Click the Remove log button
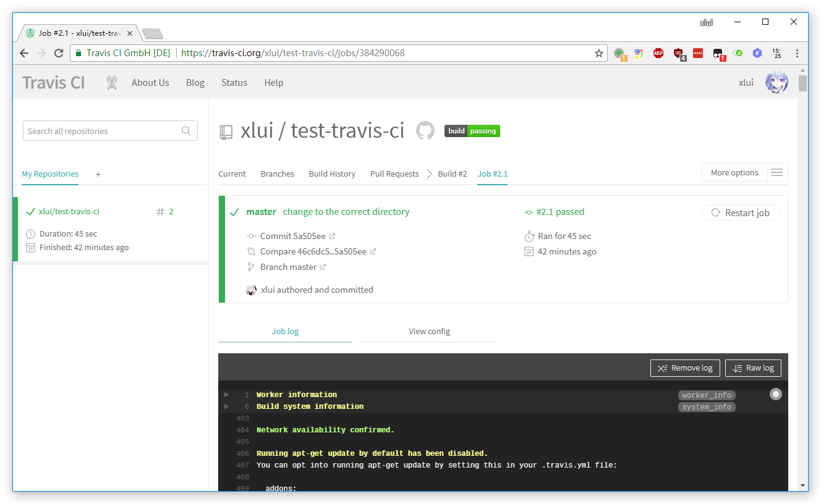The height and width of the screenshot is (504, 821). [685, 368]
